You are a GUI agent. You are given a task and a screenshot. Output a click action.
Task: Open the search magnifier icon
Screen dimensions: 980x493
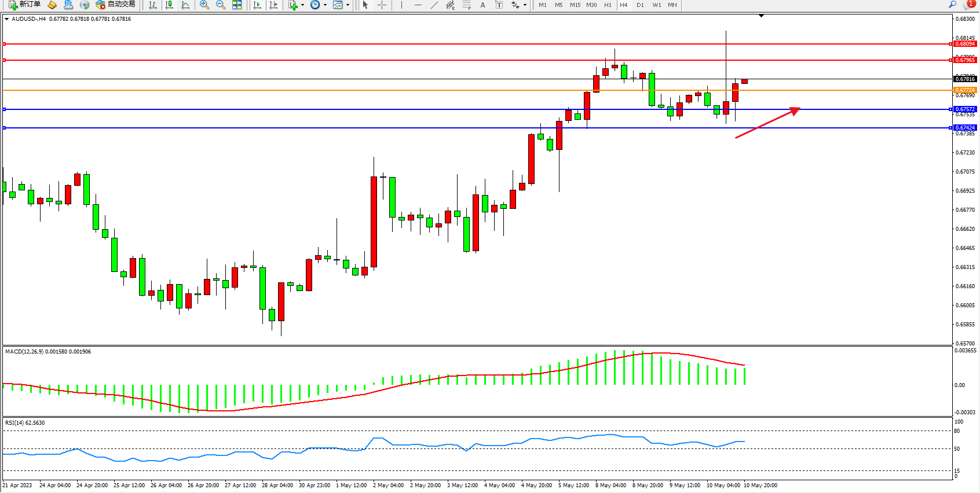[x=952, y=5]
